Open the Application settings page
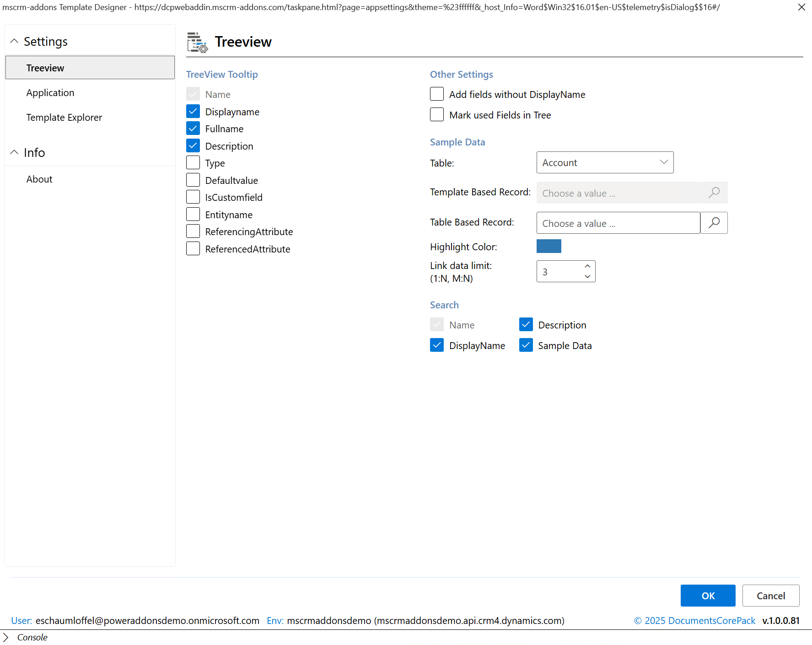Image resolution: width=812 pixels, height=645 pixels. click(50, 93)
